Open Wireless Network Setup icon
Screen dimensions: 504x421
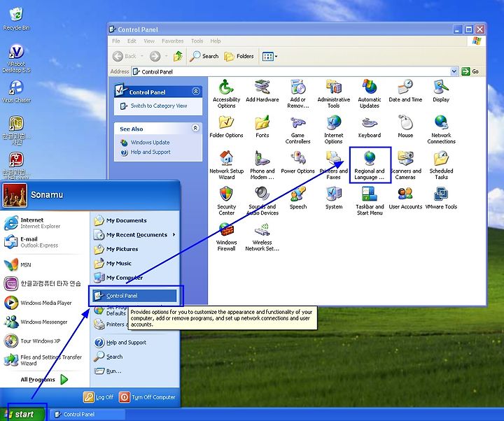click(x=262, y=236)
